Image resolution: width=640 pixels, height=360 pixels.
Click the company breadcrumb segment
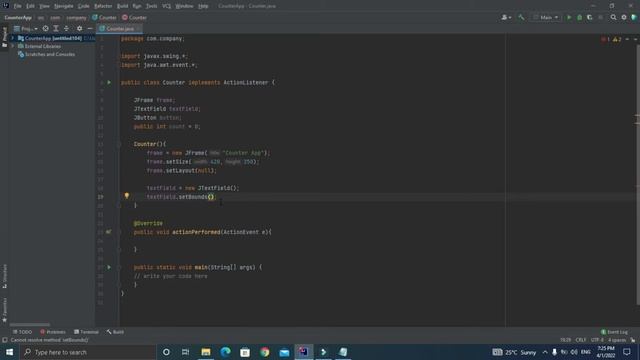coord(76,18)
